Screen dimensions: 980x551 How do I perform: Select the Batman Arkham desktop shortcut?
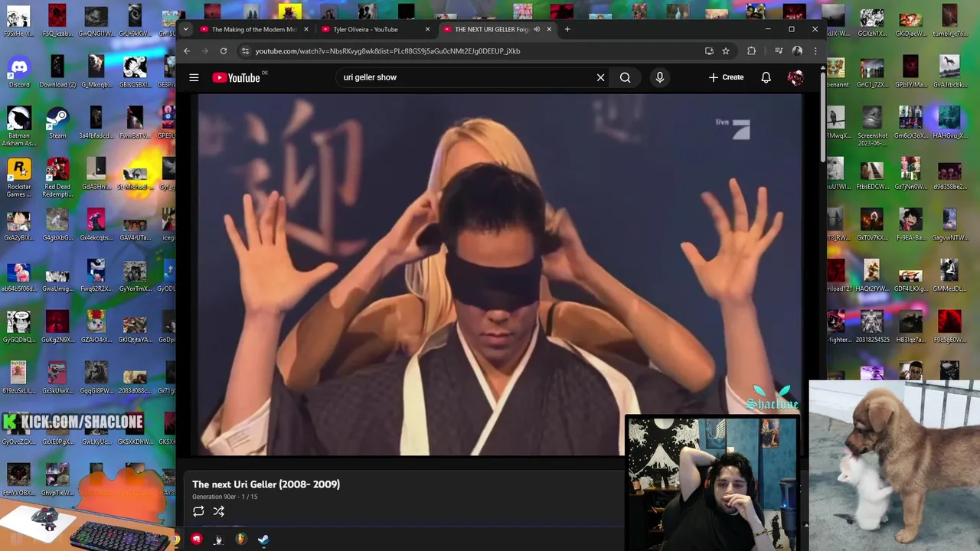(x=19, y=126)
